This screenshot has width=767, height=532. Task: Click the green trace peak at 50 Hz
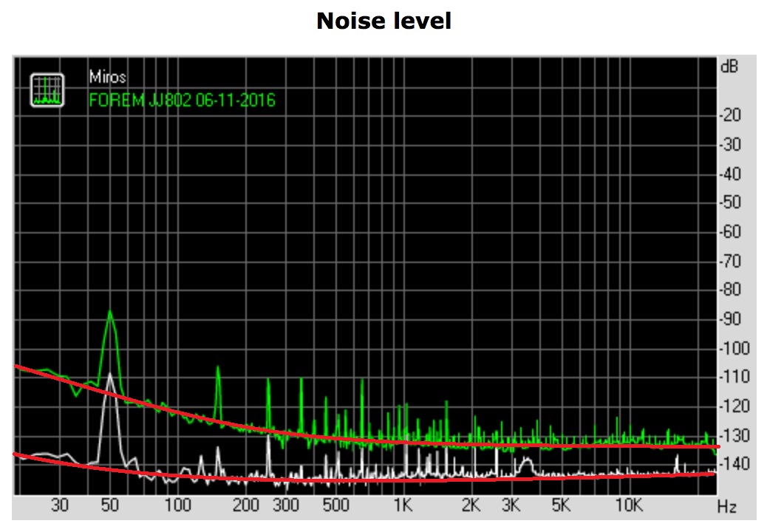click(x=110, y=312)
